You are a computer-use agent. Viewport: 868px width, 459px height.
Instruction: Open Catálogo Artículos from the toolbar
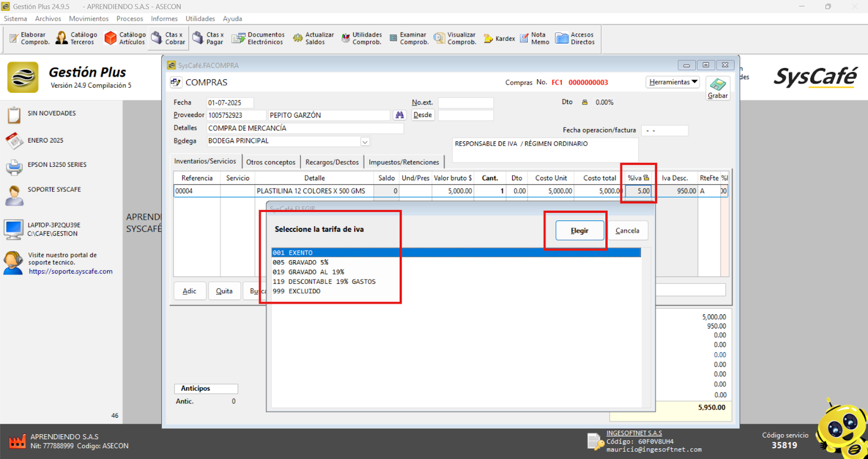coord(125,38)
